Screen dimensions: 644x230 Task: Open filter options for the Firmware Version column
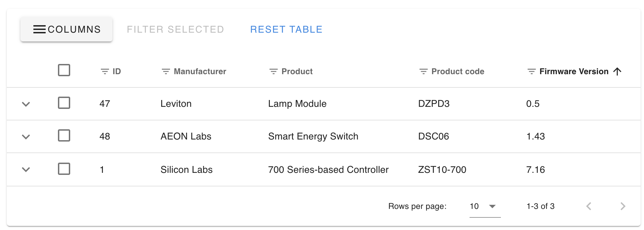[531, 71]
